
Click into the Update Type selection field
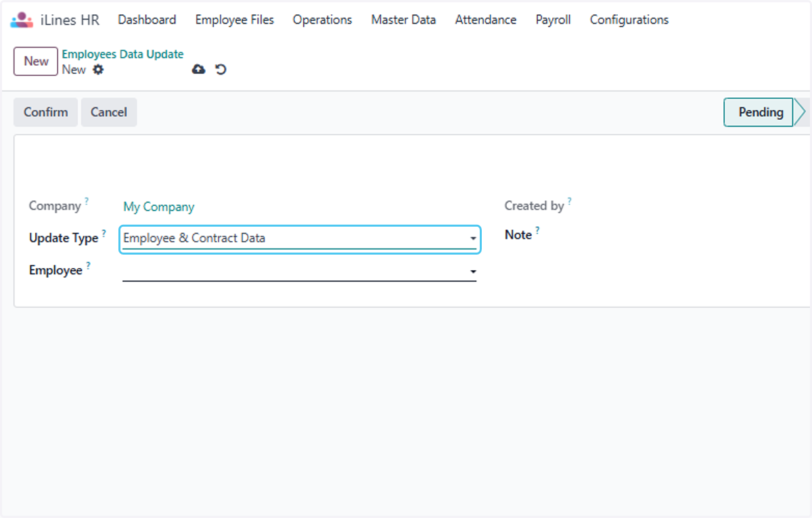point(299,239)
